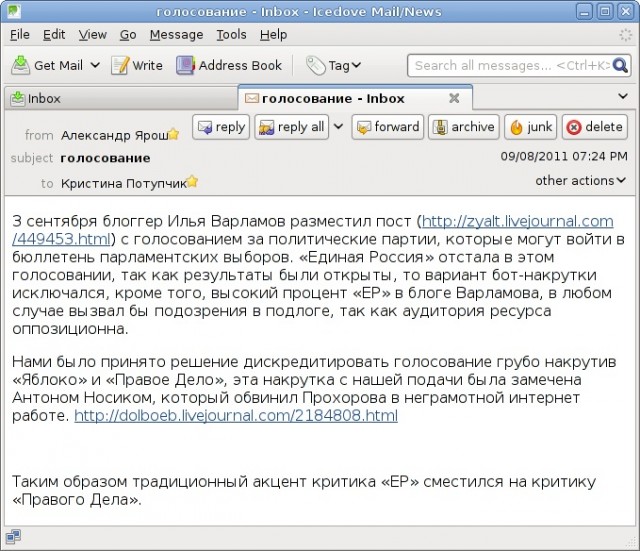640x551 pixels.
Task: Open the other actions dropdown
Action: 580,180
